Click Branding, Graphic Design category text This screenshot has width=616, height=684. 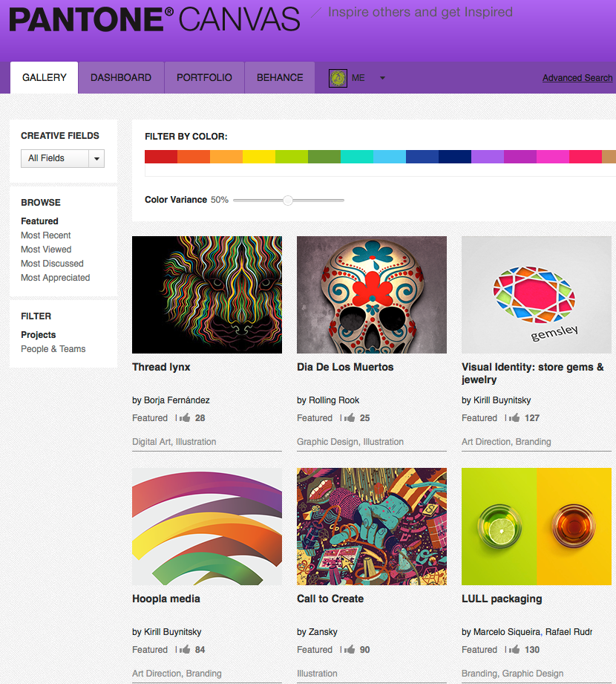[512, 673]
